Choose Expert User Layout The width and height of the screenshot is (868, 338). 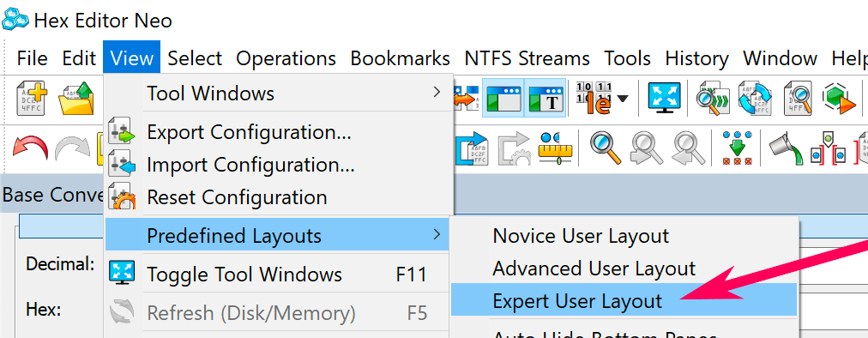(624, 300)
